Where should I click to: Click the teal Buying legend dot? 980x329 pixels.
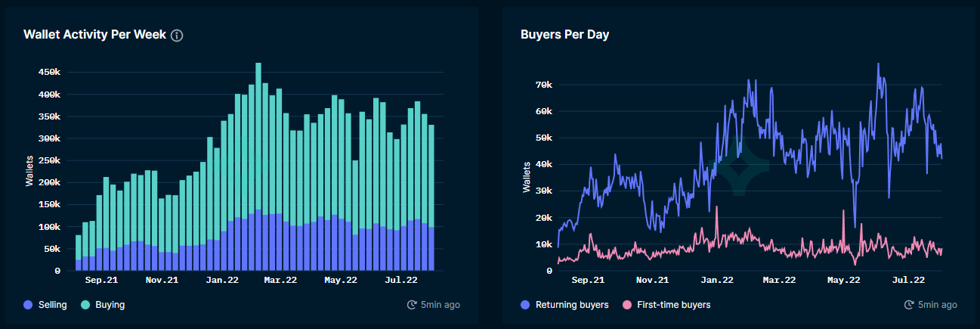[x=85, y=305]
